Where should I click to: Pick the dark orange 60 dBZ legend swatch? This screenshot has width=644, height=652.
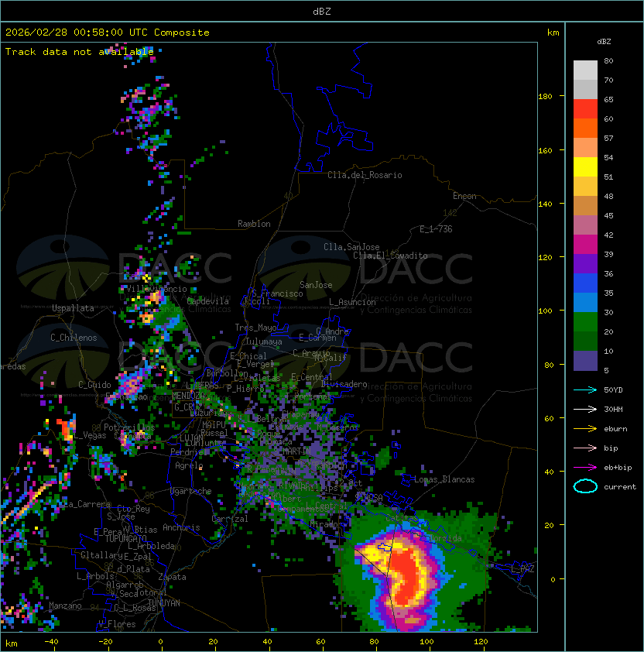pos(585,128)
